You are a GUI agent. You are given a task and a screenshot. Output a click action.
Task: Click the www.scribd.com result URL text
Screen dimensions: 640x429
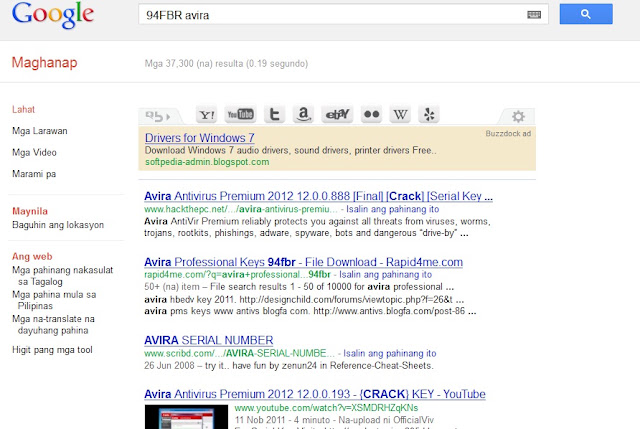(239, 353)
